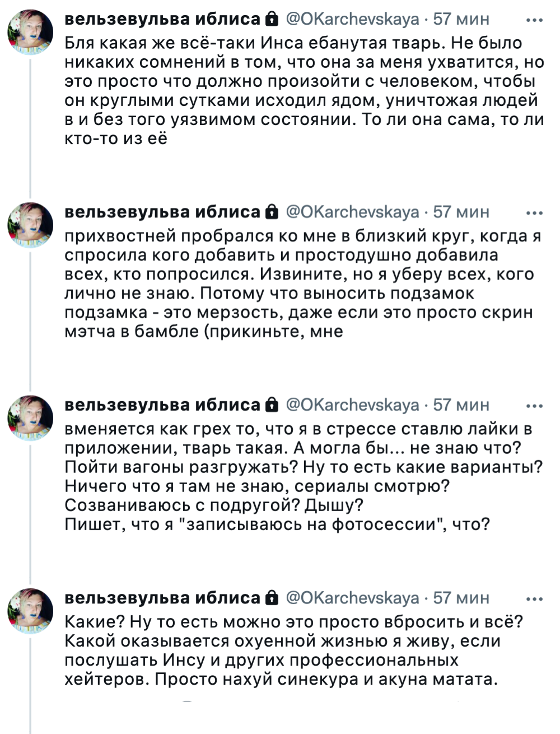Open profile avatar of the first tweet

[x=30, y=32]
